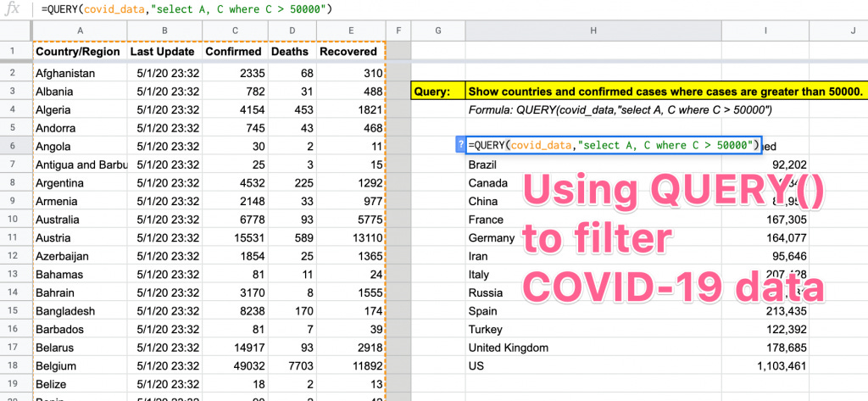
Task: Click the yellow query description cell
Action: (666, 92)
